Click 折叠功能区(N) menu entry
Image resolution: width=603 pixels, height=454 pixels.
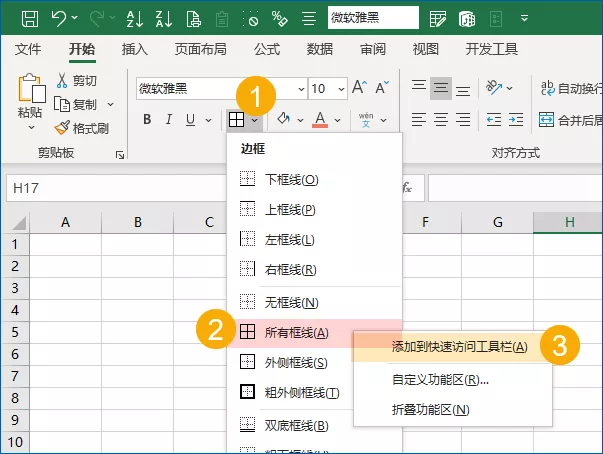pos(453,410)
